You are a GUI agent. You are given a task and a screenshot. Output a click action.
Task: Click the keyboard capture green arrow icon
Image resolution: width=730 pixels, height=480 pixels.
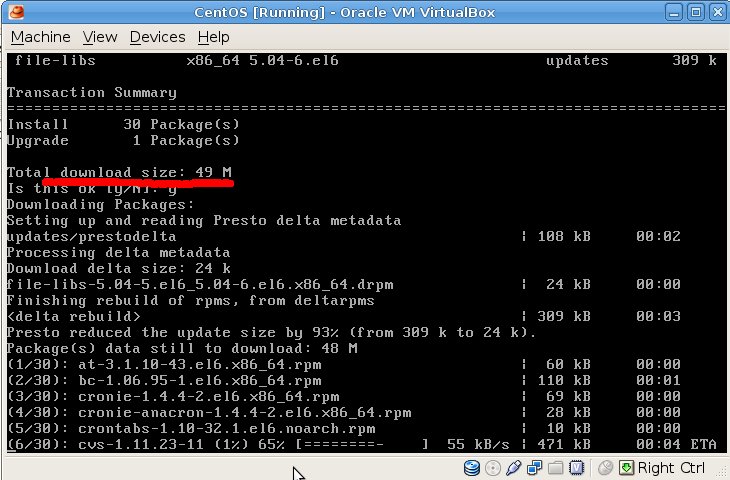click(626, 467)
